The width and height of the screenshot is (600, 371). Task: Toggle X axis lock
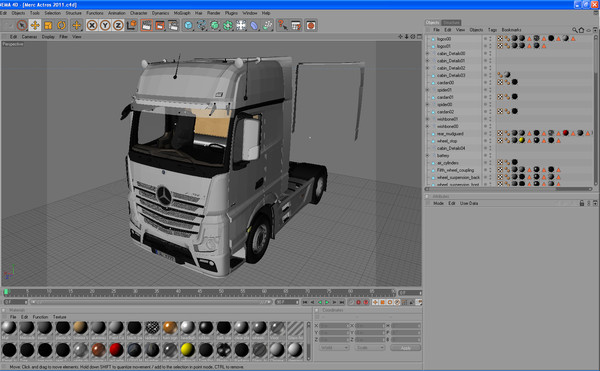point(92,26)
